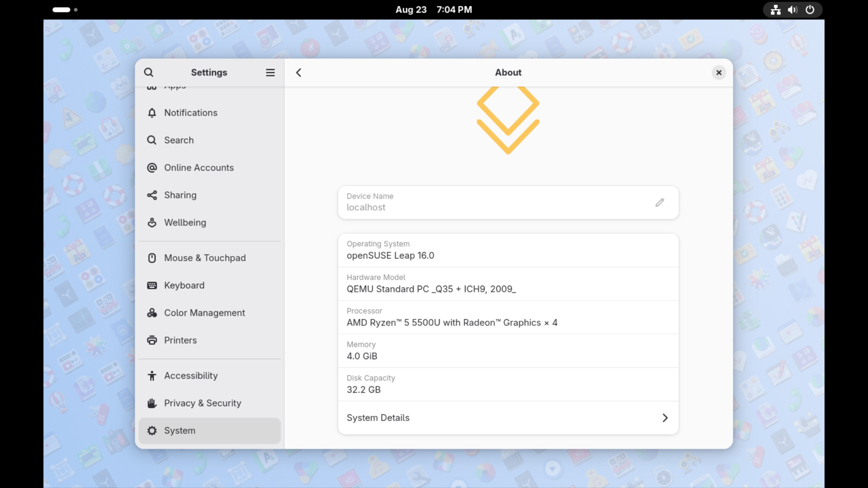Go back using the header arrow
Screen dimensions: 868x488
(298, 72)
